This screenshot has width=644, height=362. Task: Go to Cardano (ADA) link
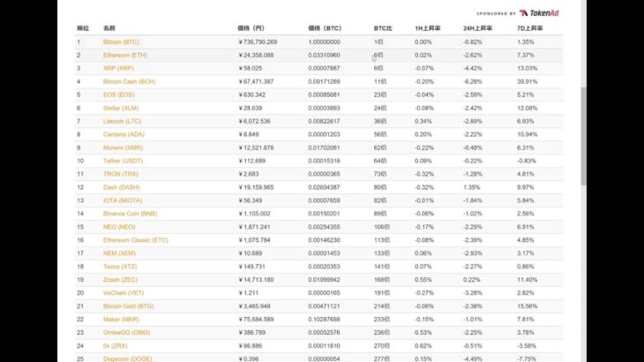point(122,134)
